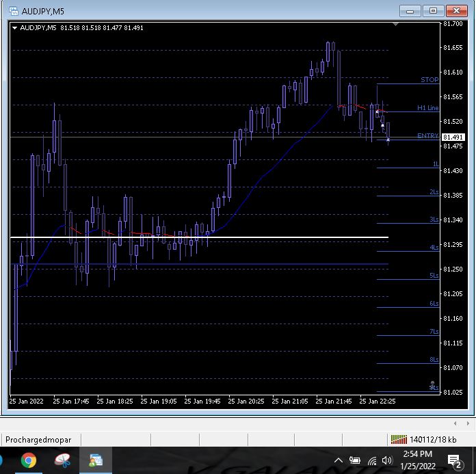Close the AUDJPY,M5 chart window
The width and height of the screenshot is (476, 474).
(457, 11)
